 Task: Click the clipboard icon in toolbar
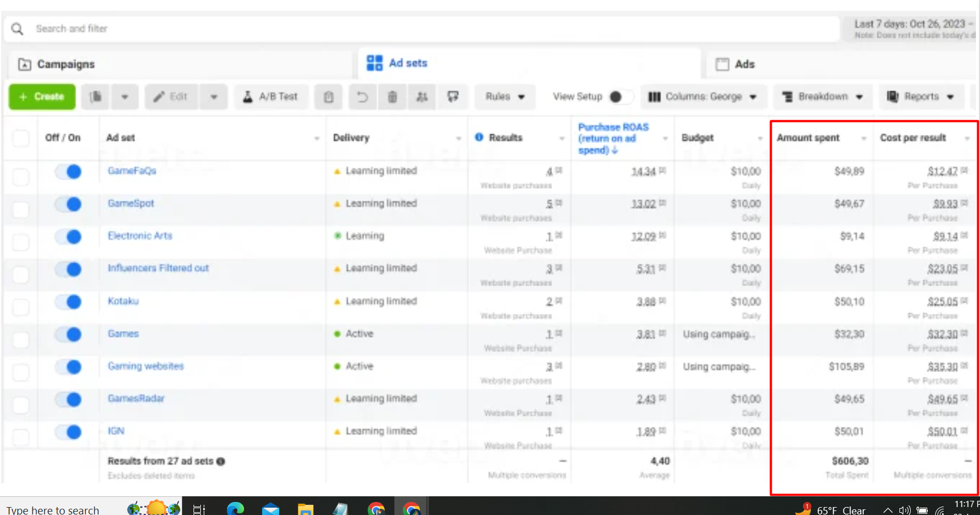tap(329, 97)
